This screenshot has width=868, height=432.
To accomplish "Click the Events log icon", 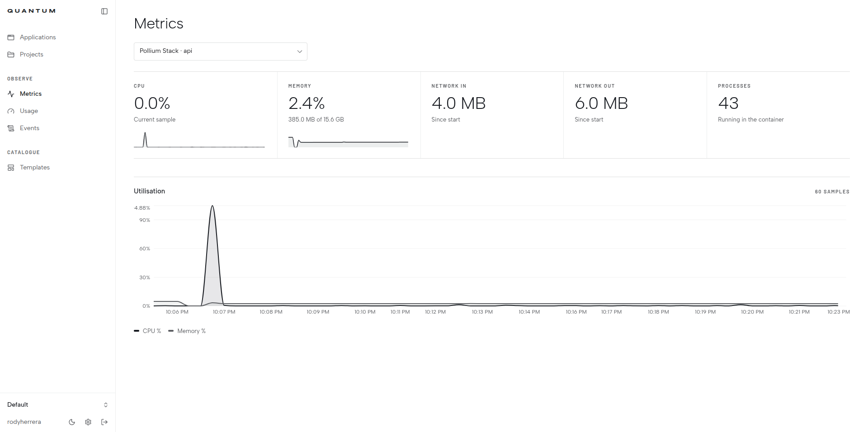I will pyautogui.click(x=11, y=128).
